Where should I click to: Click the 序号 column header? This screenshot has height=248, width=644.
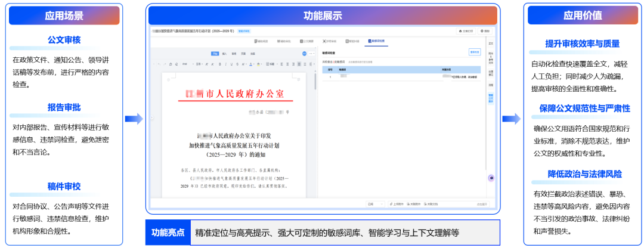[x=330, y=70]
